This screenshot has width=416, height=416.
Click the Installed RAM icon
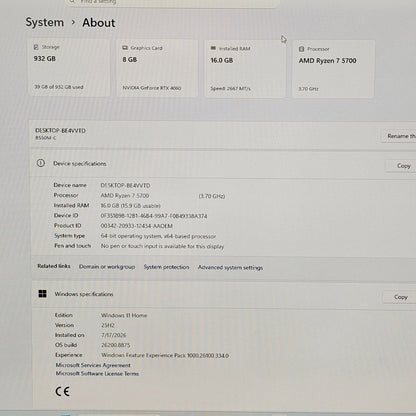[x=213, y=48]
